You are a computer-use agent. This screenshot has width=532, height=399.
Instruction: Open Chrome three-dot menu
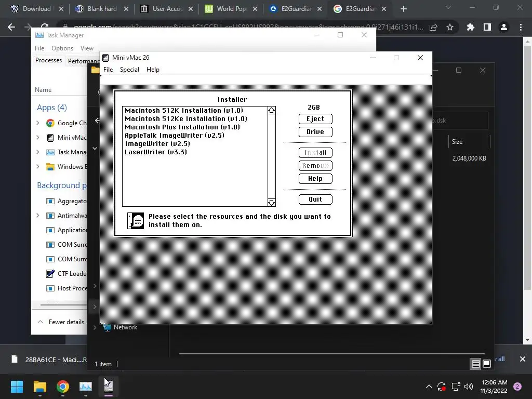[521, 27]
